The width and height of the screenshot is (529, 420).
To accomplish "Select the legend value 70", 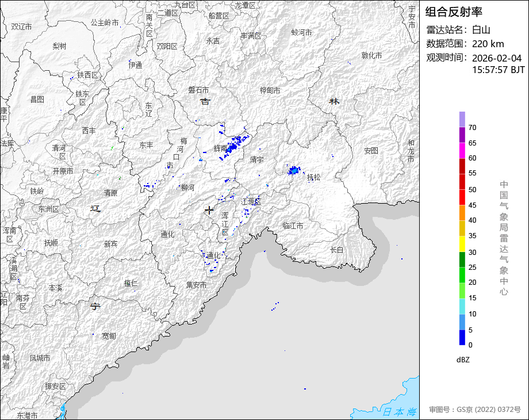I will (472, 128).
